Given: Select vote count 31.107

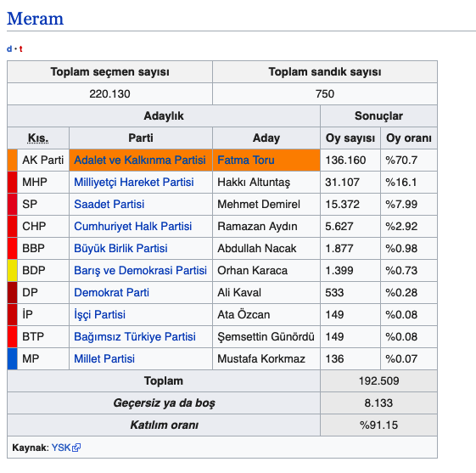Looking at the screenshot, I should point(342,183).
